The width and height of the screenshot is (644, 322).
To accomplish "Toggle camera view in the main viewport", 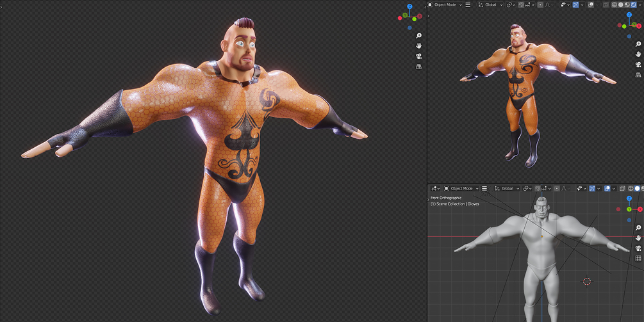I will click(418, 56).
